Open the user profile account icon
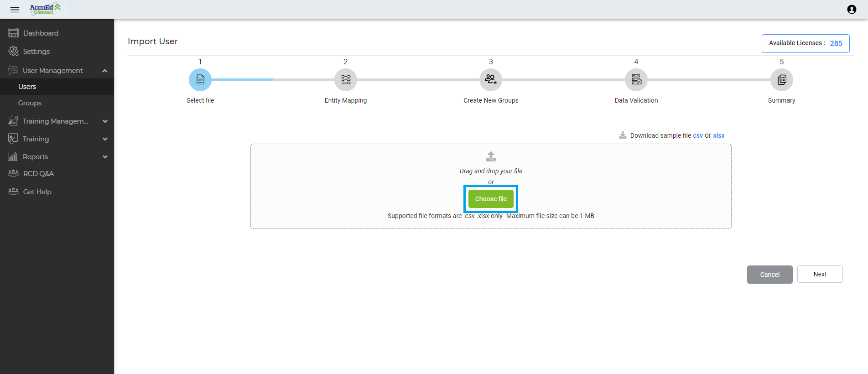This screenshot has height=374, width=868. coord(852,10)
